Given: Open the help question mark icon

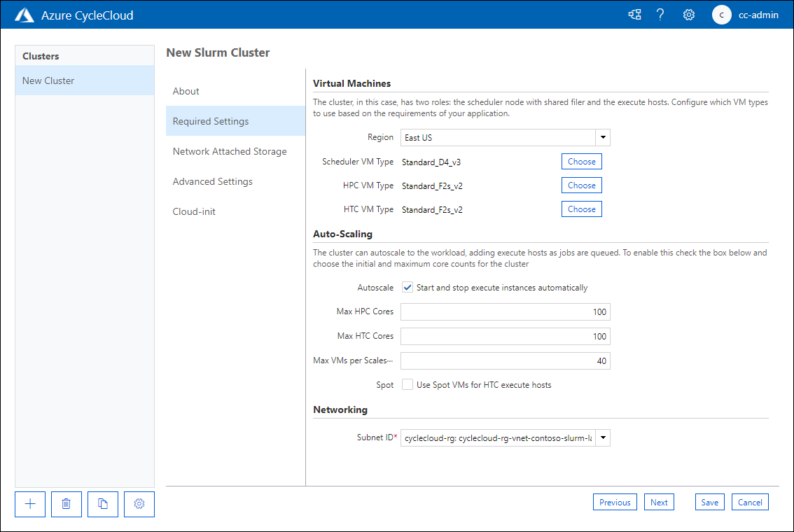Looking at the screenshot, I should [660, 14].
